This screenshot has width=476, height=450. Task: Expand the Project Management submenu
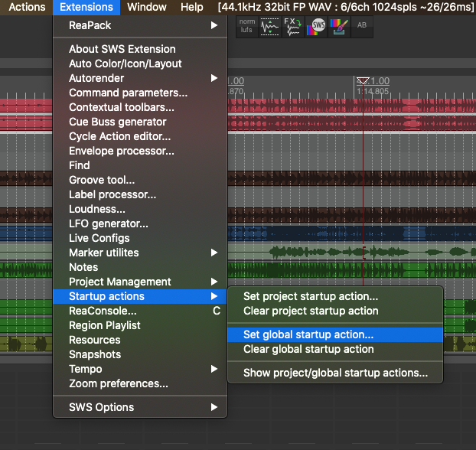point(140,282)
